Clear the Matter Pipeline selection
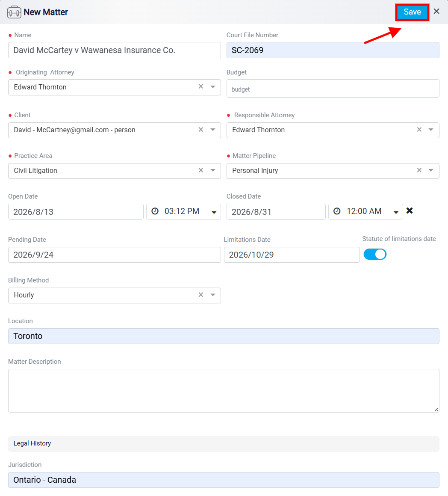 pos(419,170)
